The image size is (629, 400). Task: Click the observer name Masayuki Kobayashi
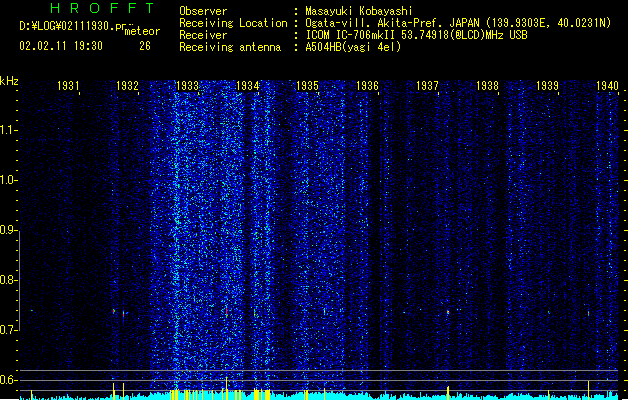tap(359, 11)
